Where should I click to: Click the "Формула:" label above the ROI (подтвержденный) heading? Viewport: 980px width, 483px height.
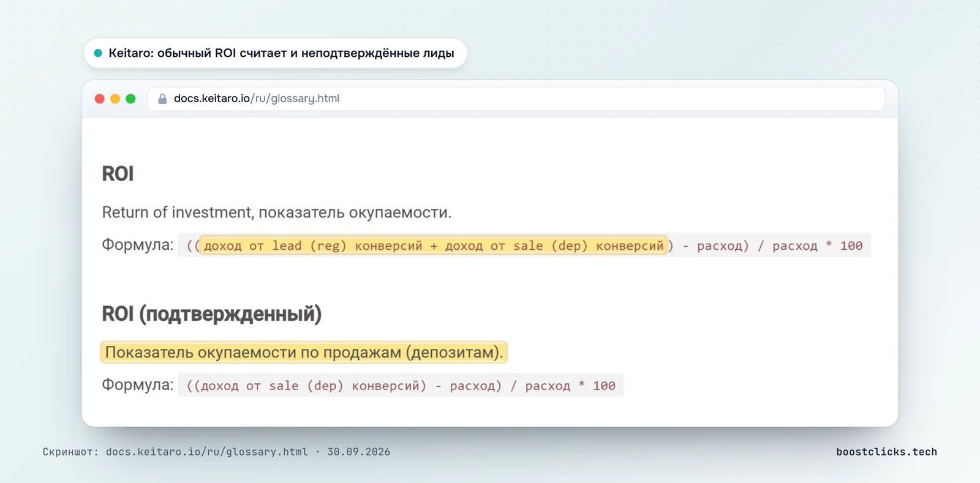click(x=138, y=245)
